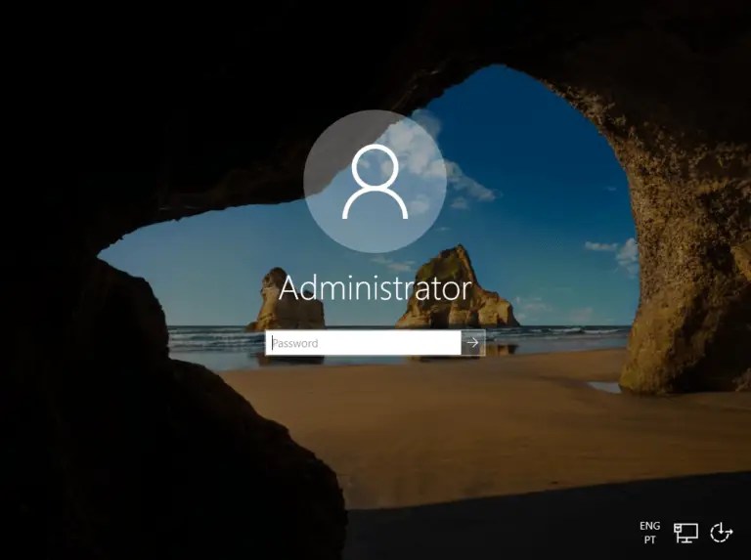Image resolution: width=751 pixels, height=560 pixels.
Task: Submit password with the arrow button
Action: coord(473,343)
